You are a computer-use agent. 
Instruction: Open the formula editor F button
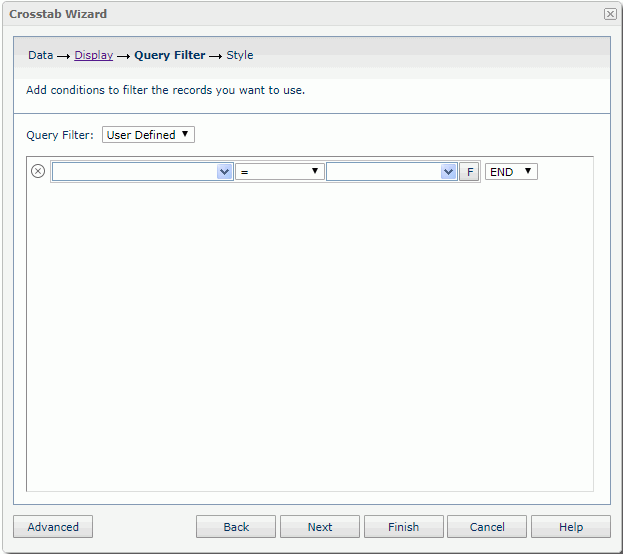[470, 172]
